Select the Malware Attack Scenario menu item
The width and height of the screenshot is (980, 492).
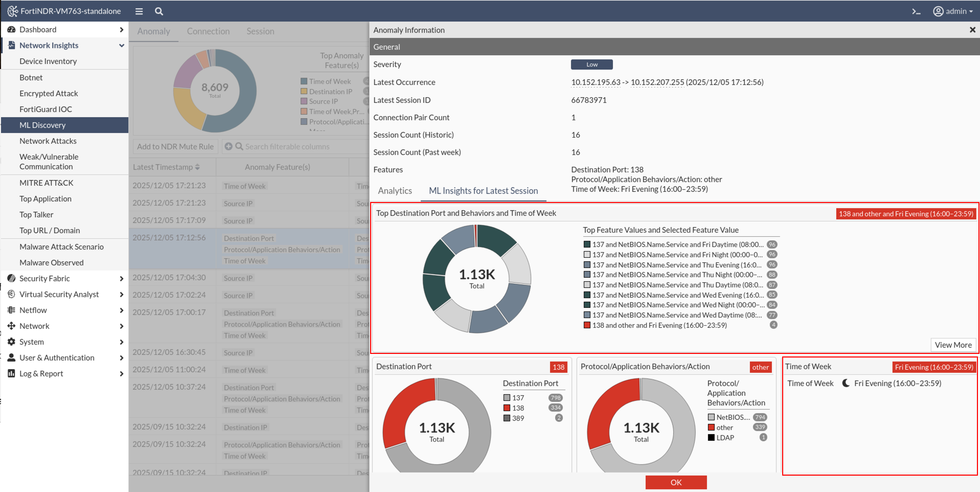(x=61, y=247)
